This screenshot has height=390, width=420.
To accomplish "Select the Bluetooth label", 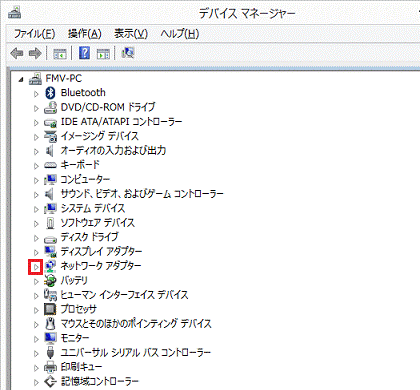I will pos(83,93).
